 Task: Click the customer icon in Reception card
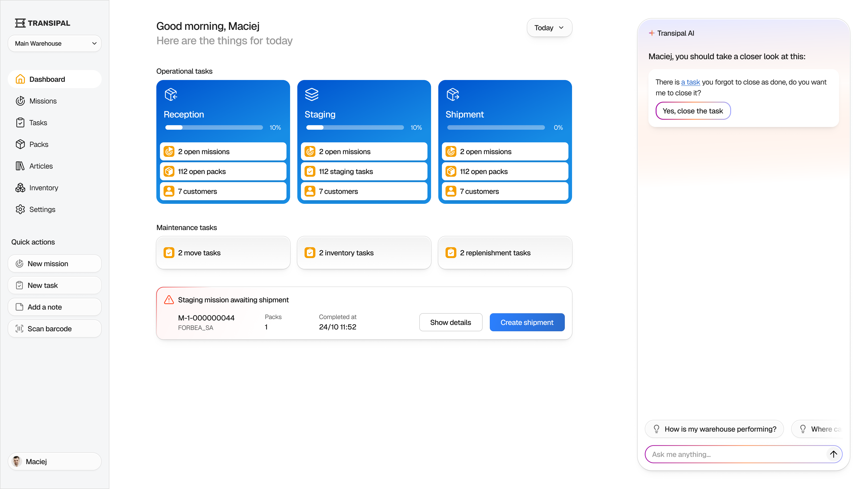click(x=169, y=191)
